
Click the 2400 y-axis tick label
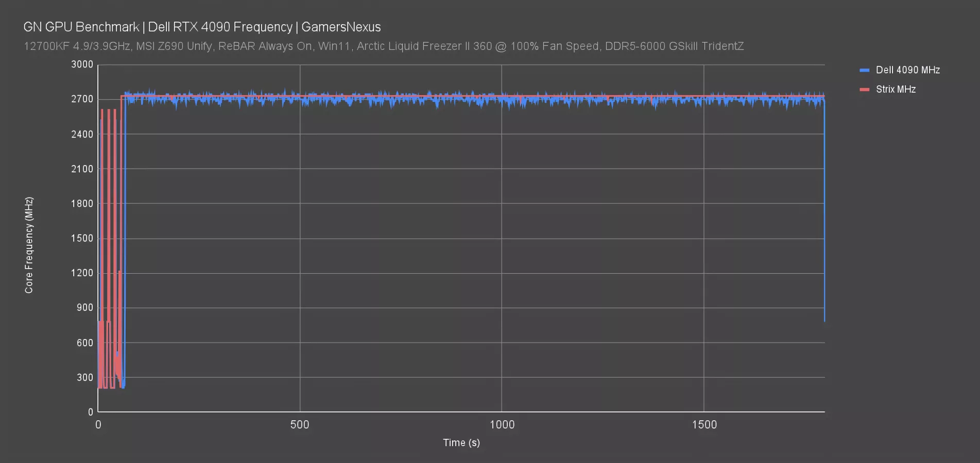click(82, 134)
